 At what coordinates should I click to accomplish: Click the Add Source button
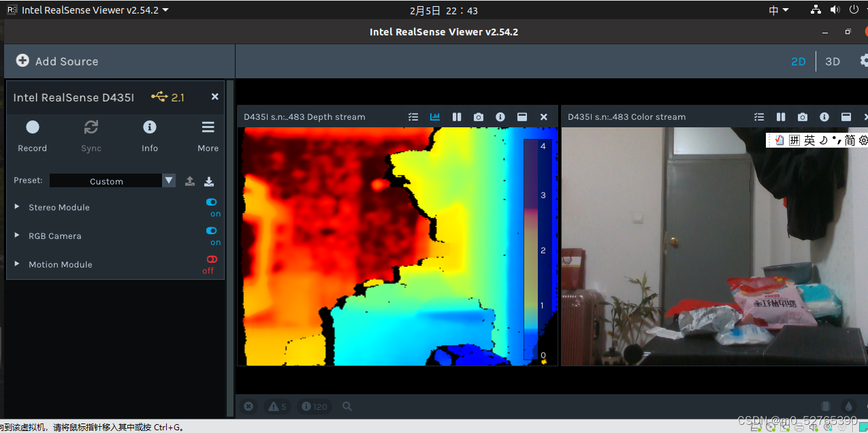point(57,61)
